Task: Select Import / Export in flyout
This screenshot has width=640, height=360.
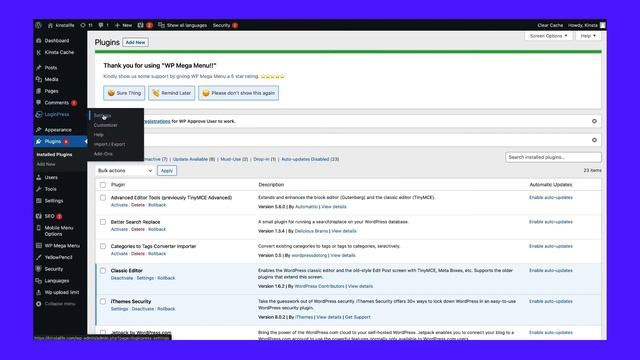Action: point(109,144)
